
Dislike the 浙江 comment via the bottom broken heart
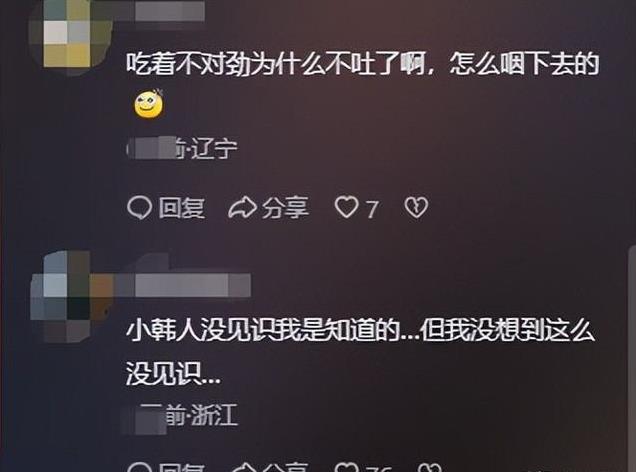click(429, 467)
